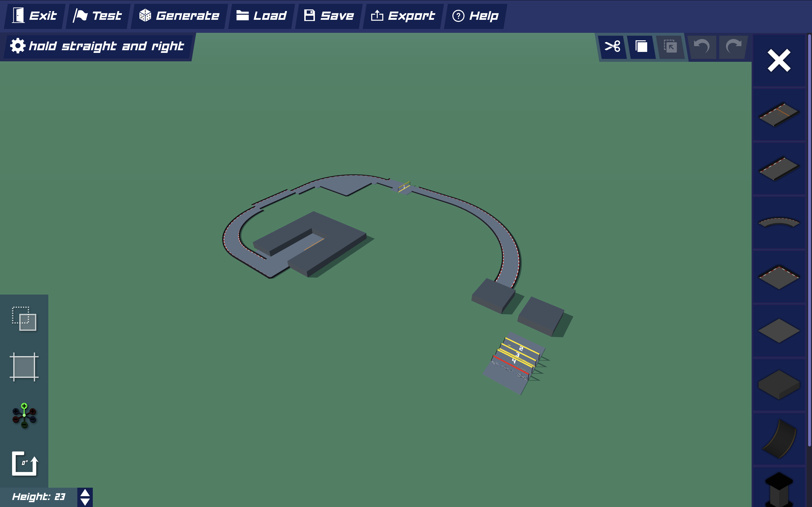Toggle the axis move gizmo tool
Viewport: 812px width, 507px height.
[24, 415]
